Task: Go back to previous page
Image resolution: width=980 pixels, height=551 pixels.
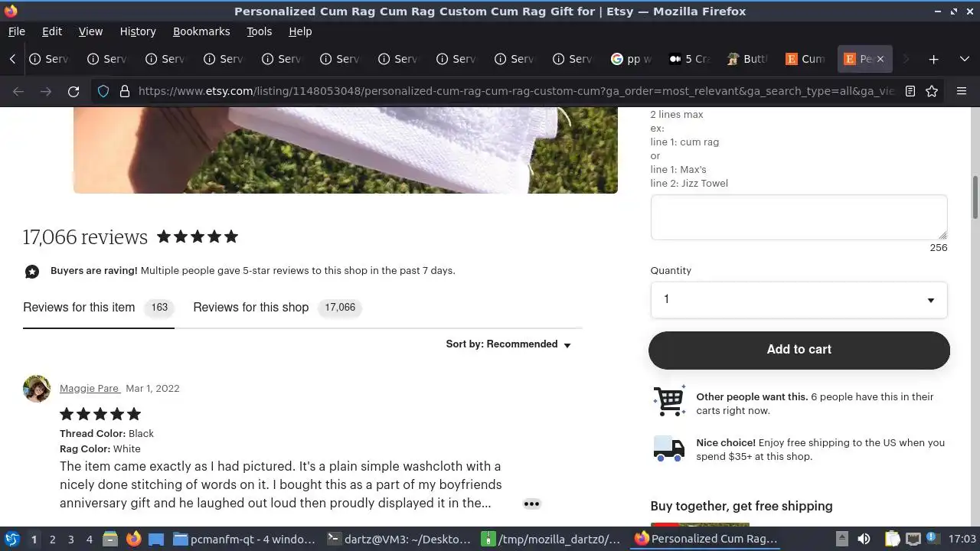Action: coord(18,91)
